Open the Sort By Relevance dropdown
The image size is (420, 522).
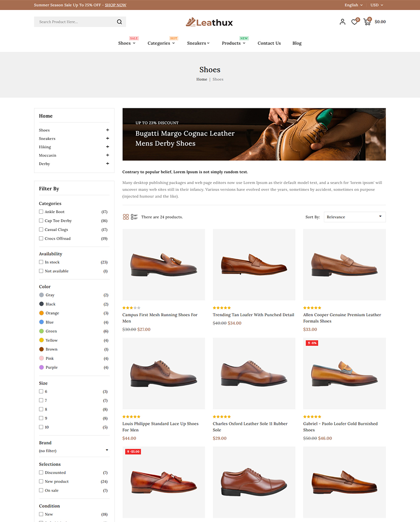(x=354, y=217)
